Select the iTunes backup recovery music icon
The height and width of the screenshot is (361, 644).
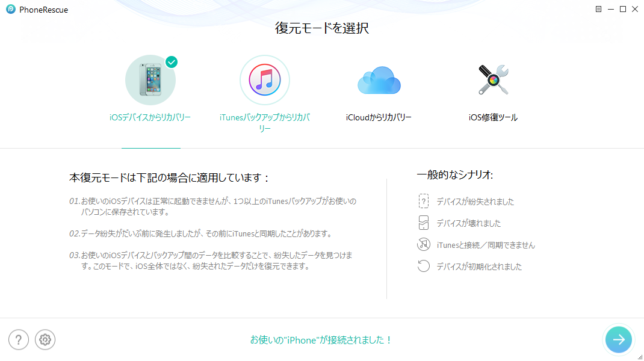pyautogui.click(x=264, y=80)
